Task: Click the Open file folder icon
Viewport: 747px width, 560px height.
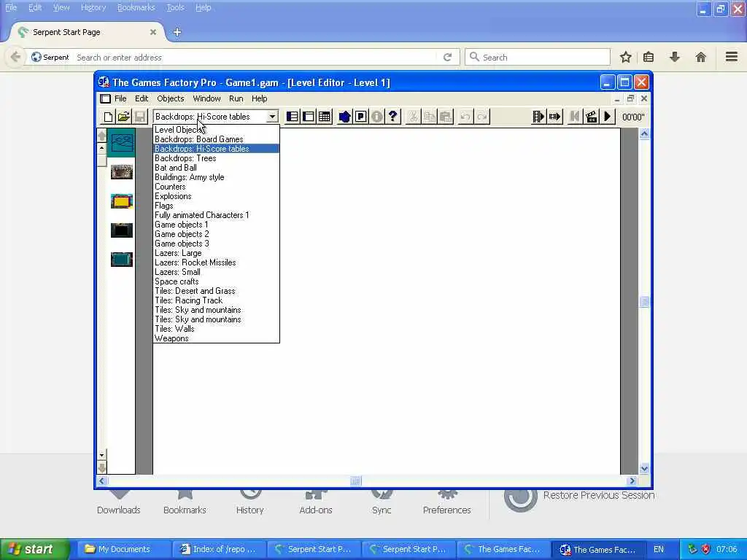Action: [x=124, y=117]
